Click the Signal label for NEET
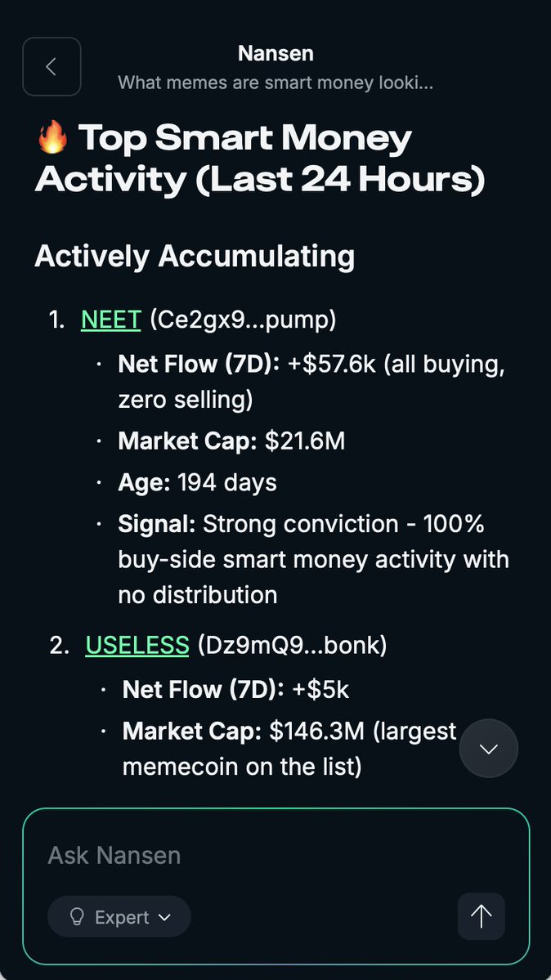Screen dimensions: 551x980 [x=157, y=523]
